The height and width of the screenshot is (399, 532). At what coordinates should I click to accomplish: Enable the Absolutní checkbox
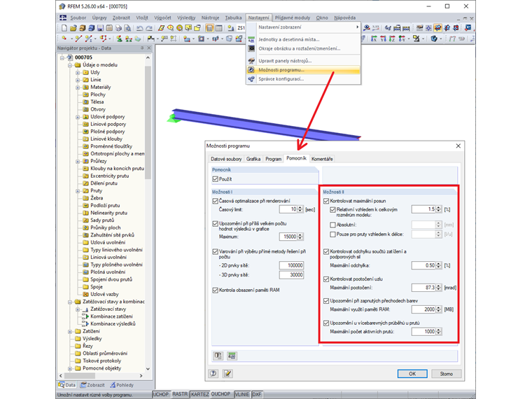[332, 225]
